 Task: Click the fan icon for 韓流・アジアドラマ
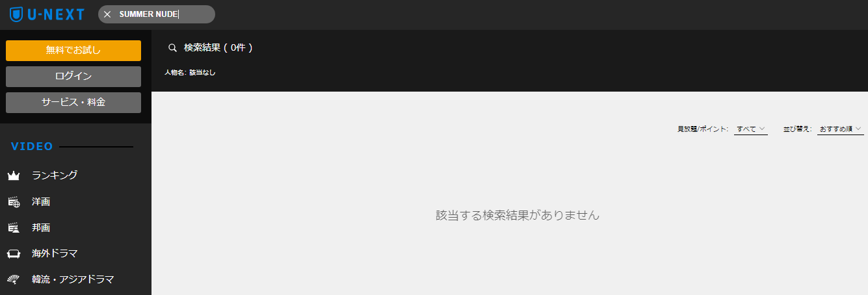coord(14,279)
